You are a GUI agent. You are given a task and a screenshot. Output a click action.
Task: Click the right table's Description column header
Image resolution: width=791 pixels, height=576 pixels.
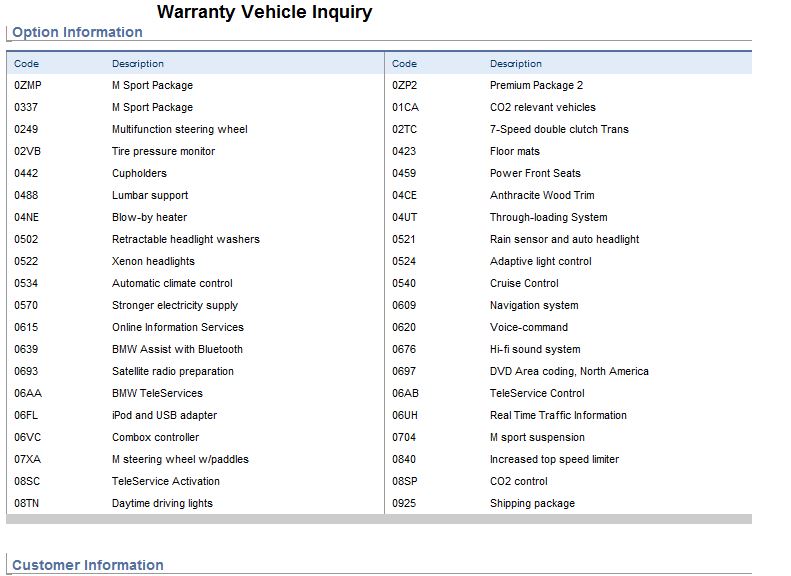coord(516,64)
